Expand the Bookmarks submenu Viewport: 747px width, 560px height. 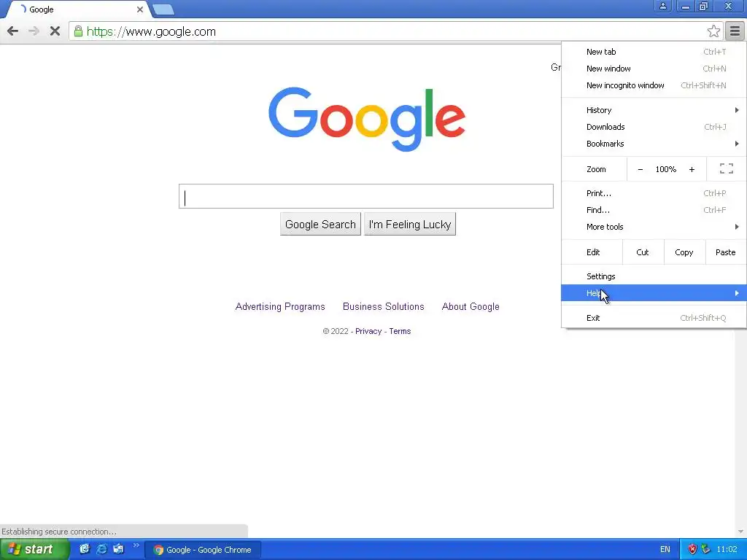click(654, 144)
